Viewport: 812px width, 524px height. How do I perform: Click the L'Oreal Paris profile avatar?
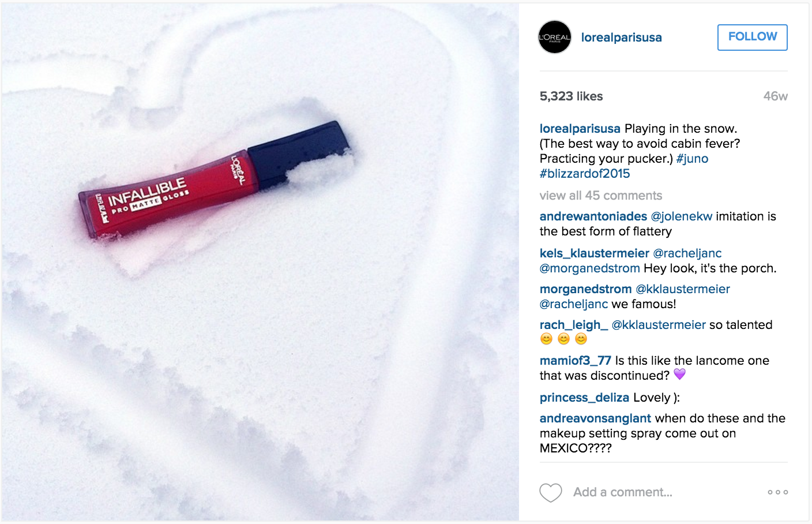click(555, 38)
